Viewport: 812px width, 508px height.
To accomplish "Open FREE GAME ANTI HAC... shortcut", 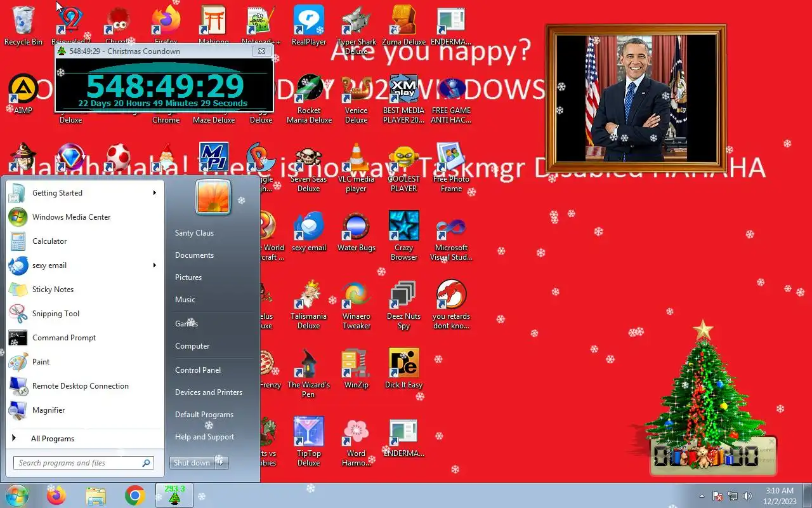I will (451, 99).
